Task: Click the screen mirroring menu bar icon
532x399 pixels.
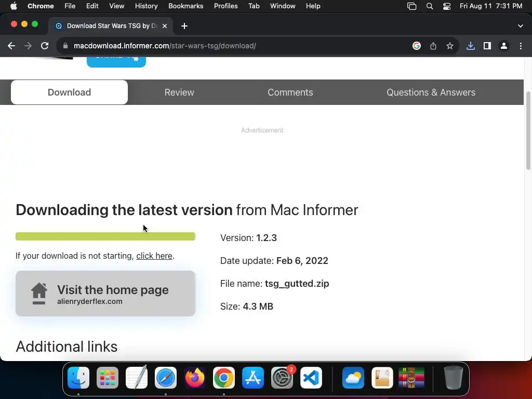Action: [411, 6]
